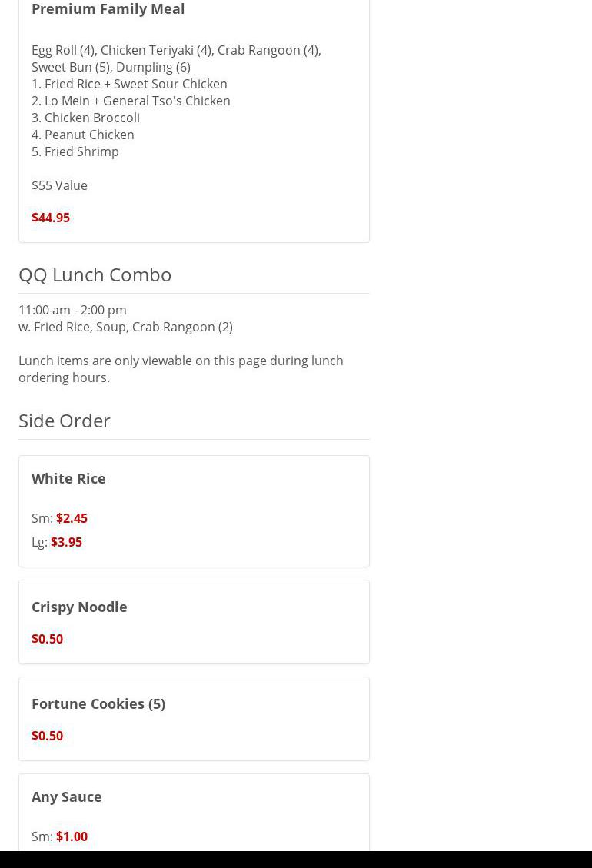Click the Fortune Cookies $0.50 price

pos(47,736)
